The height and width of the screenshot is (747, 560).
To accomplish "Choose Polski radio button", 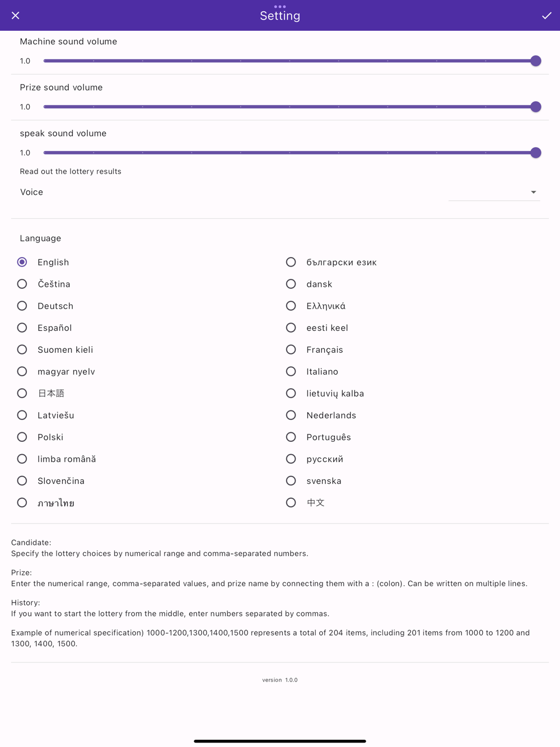I will (22, 437).
